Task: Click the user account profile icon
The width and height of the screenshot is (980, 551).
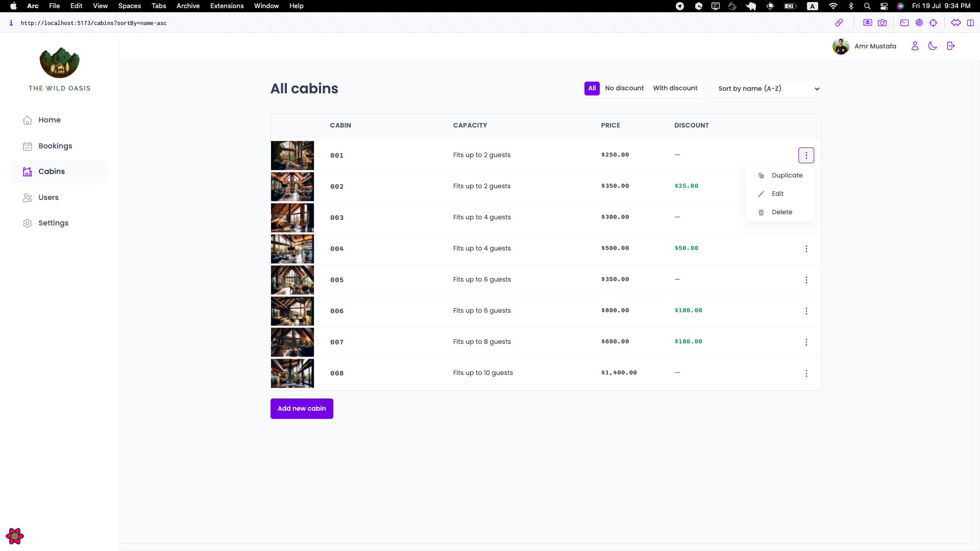Action: 915,46
